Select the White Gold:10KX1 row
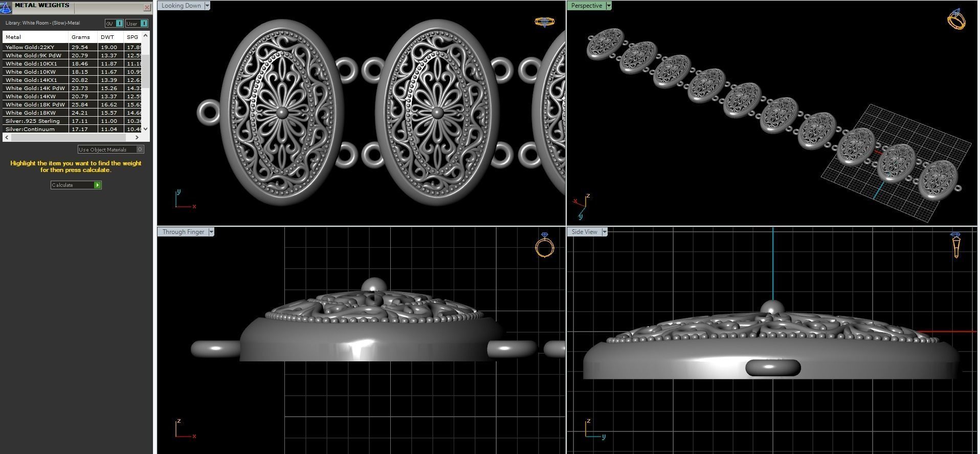The height and width of the screenshot is (454, 980). click(72, 63)
